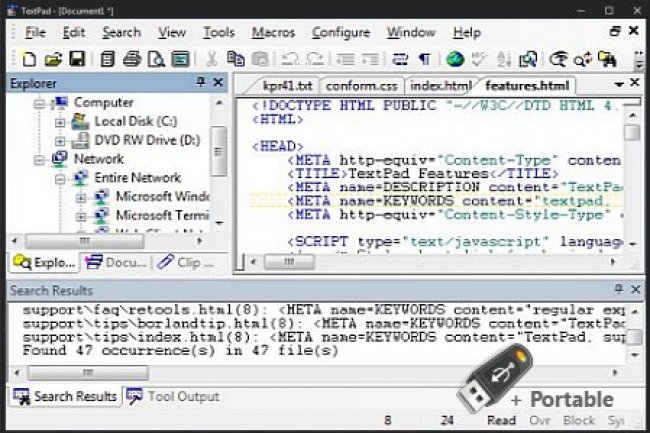Click the Cut scissors icon
This screenshot has height=433, width=650.
pyautogui.click(x=212, y=59)
